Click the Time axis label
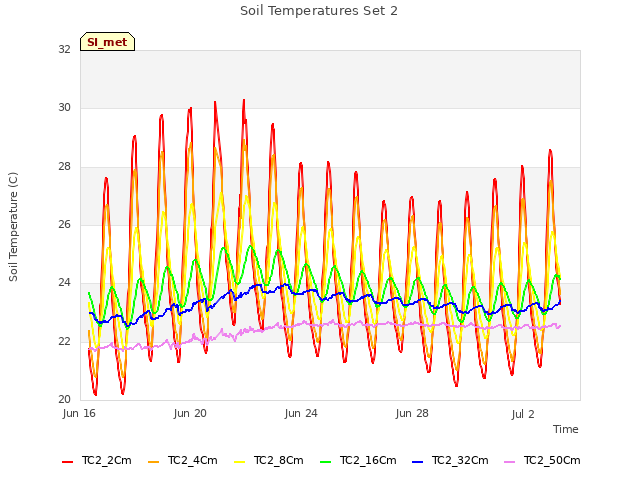The width and height of the screenshot is (640, 480). pyautogui.click(x=566, y=429)
